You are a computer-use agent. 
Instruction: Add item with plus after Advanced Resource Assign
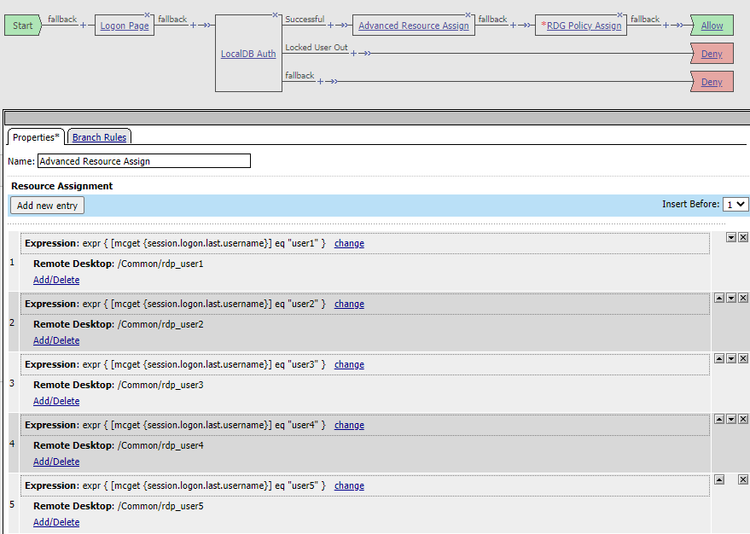coord(513,25)
